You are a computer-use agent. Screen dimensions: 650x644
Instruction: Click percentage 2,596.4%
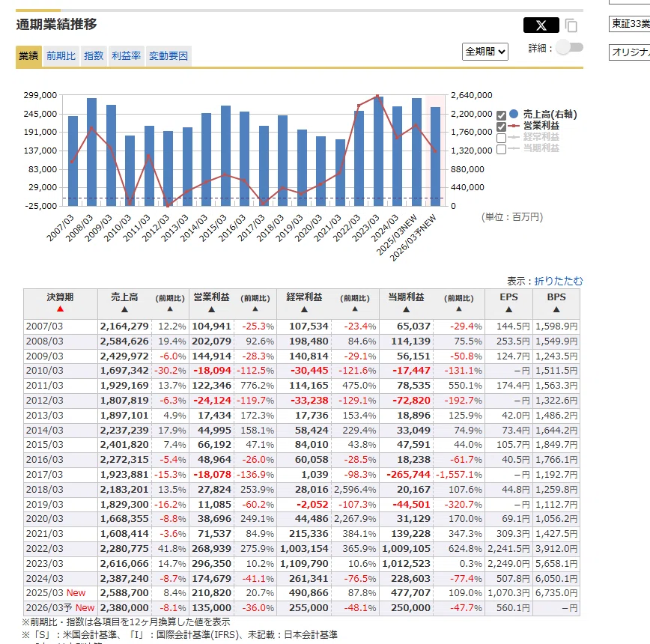tap(355, 490)
